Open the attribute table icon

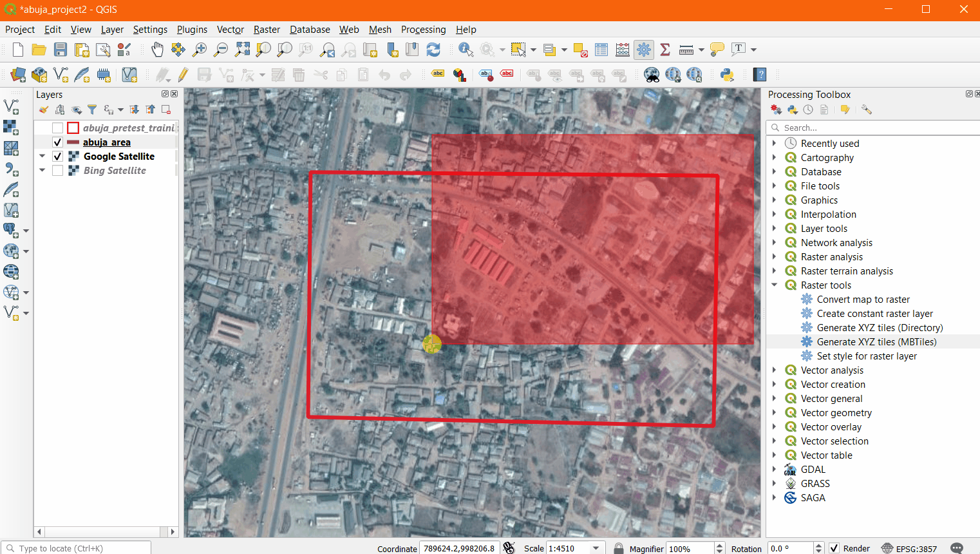[x=601, y=50]
